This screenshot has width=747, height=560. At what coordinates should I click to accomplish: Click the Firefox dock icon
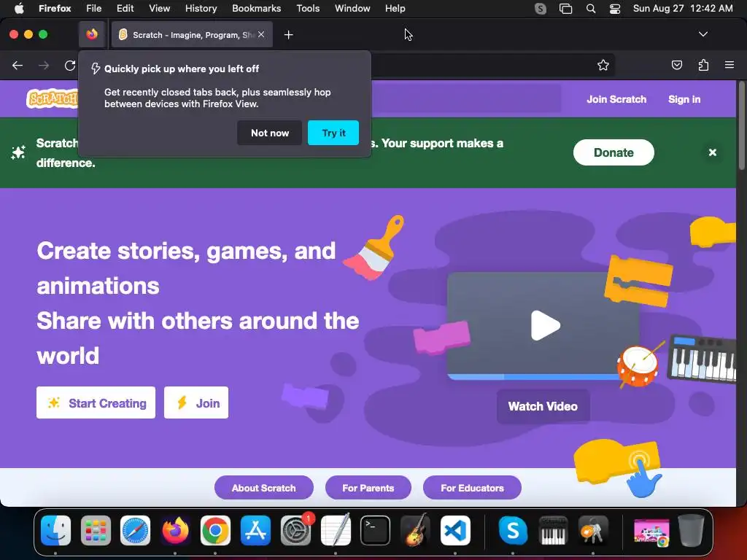click(175, 530)
